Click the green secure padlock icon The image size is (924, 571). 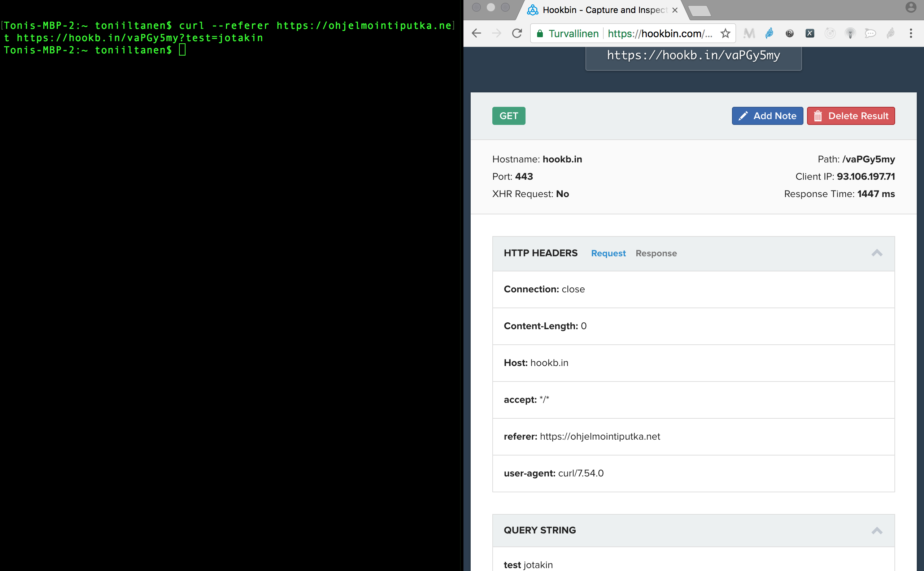coord(540,34)
